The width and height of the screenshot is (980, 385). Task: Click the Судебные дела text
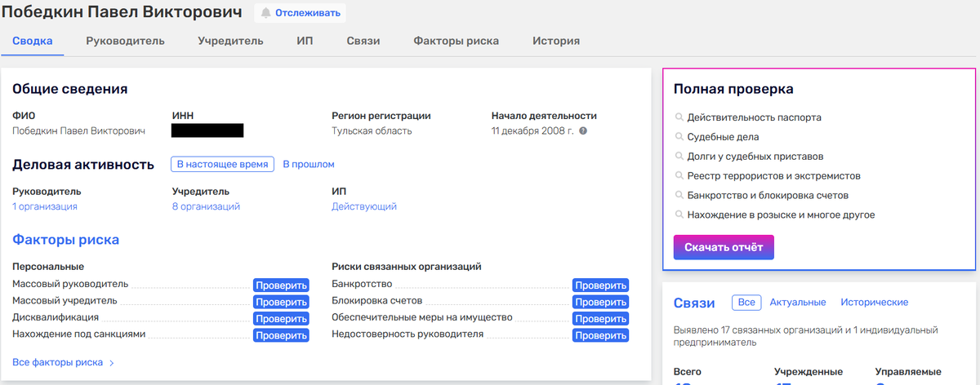click(724, 137)
